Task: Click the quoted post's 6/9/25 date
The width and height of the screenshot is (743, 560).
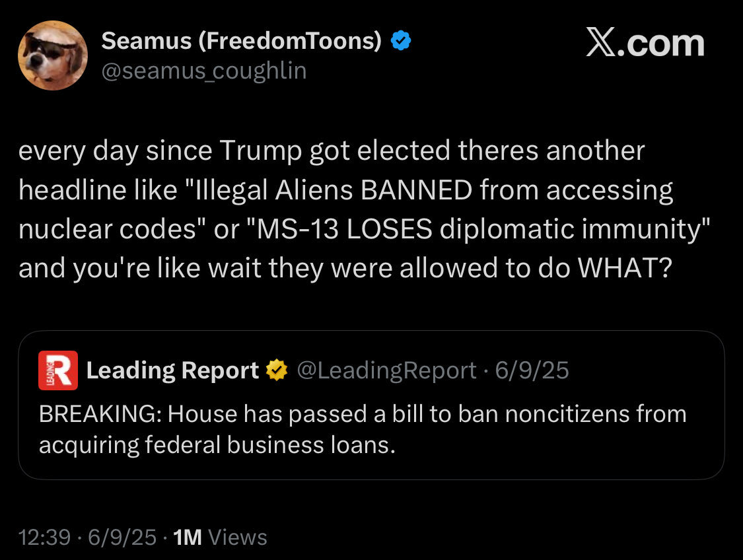Action: point(532,370)
